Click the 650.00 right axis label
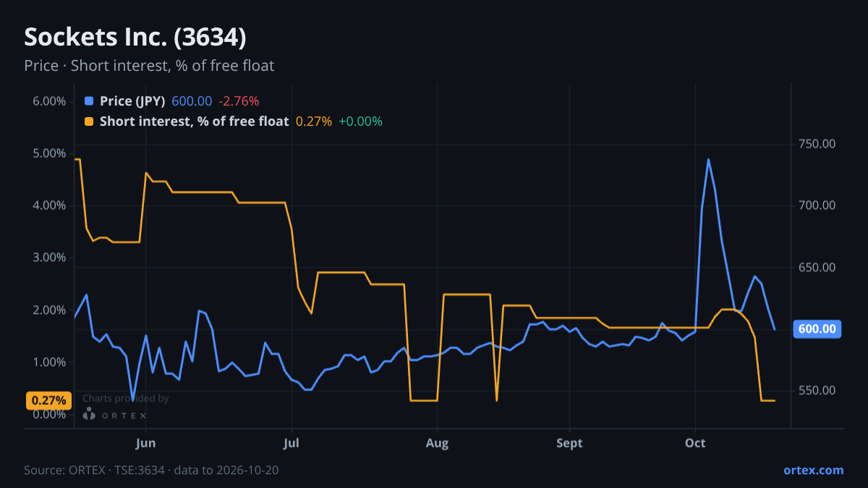This screenshot has width=868, height=488. point(817,267)
